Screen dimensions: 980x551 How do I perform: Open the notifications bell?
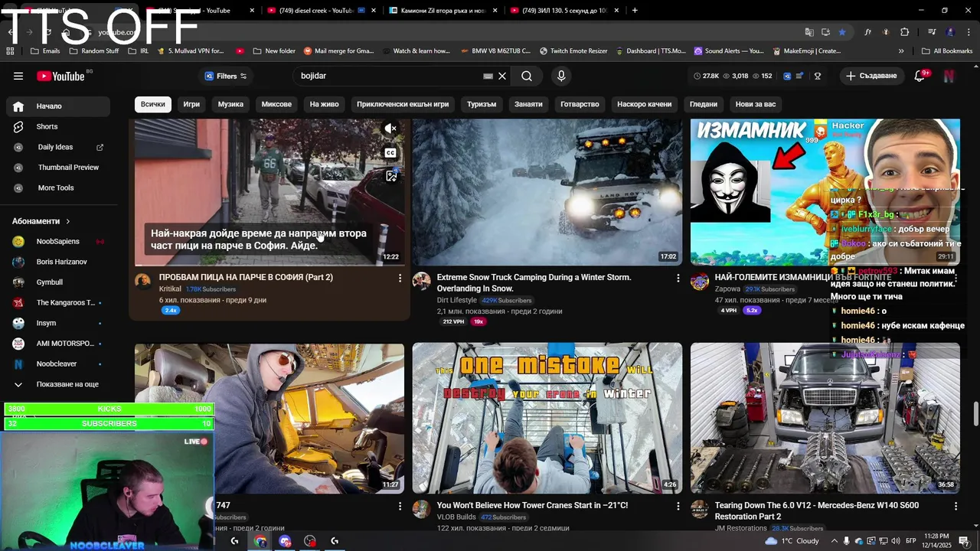[920, 76]
